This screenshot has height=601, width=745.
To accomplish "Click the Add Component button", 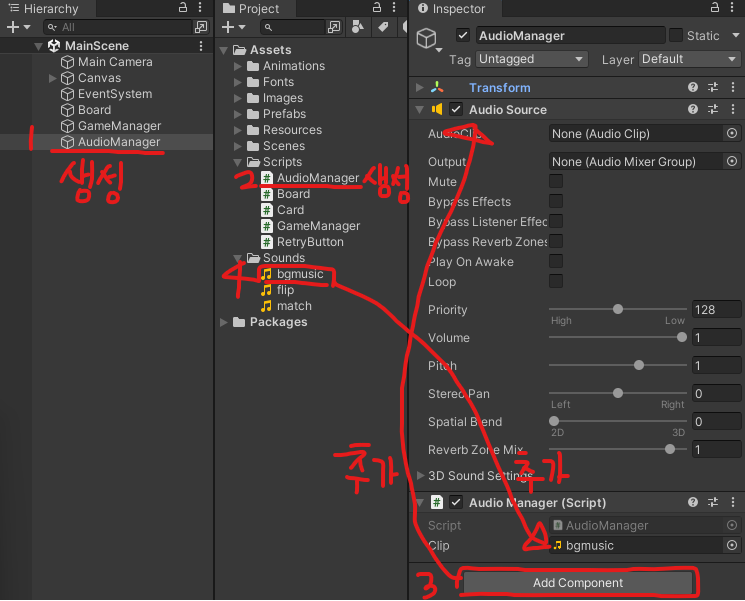I will (x=578, y=583).
